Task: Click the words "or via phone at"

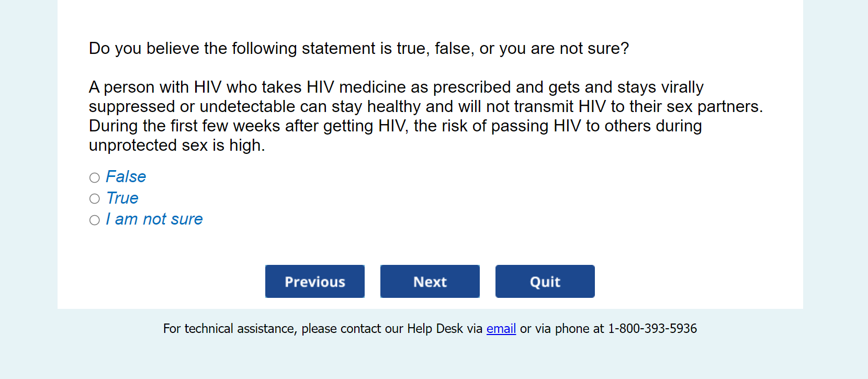Action: (562, 329)
